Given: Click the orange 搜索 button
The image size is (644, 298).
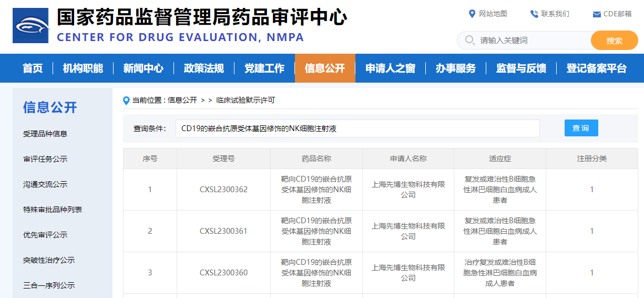Looking at the screenshot, I should [614, 41].
